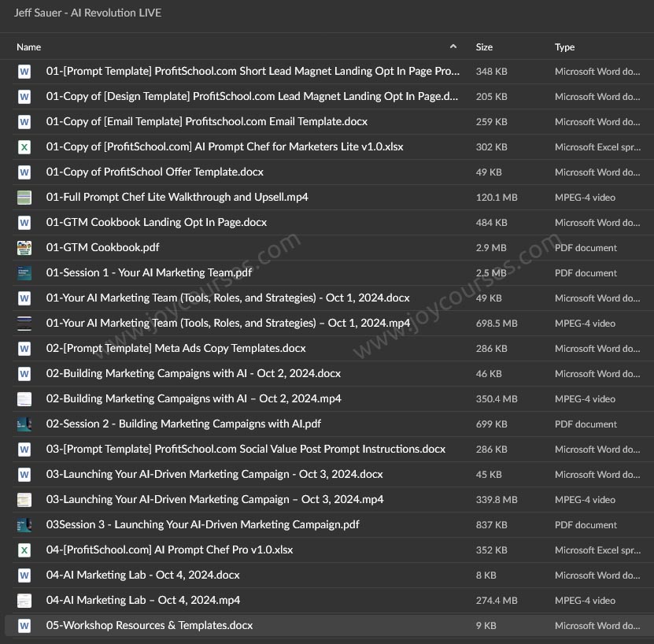Screen dimensions: 654x644
Task: Select the video icon for Launching Your AI-Driven Campaign Oct 3 mp4
Action: (x=24, y=500)
